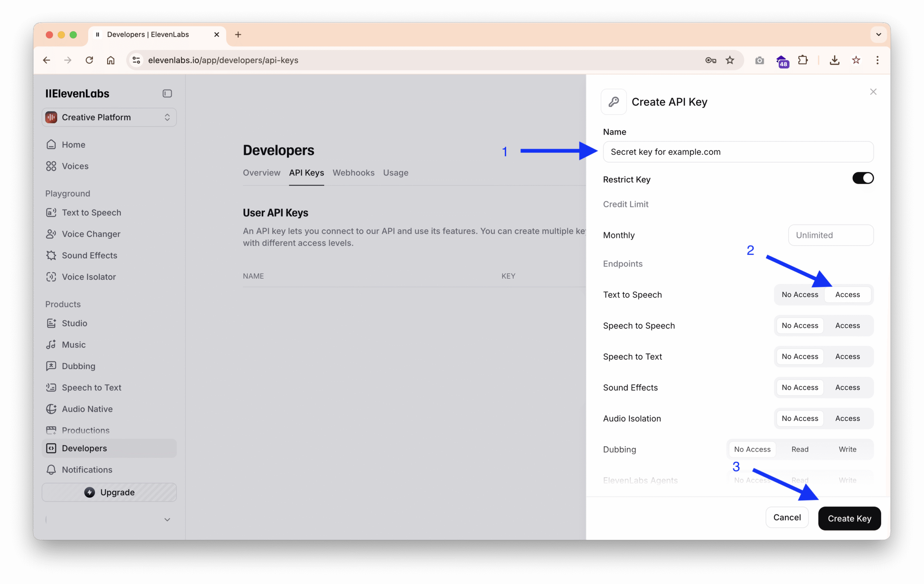Switch to the Usage tab

[x=395, y=173]
